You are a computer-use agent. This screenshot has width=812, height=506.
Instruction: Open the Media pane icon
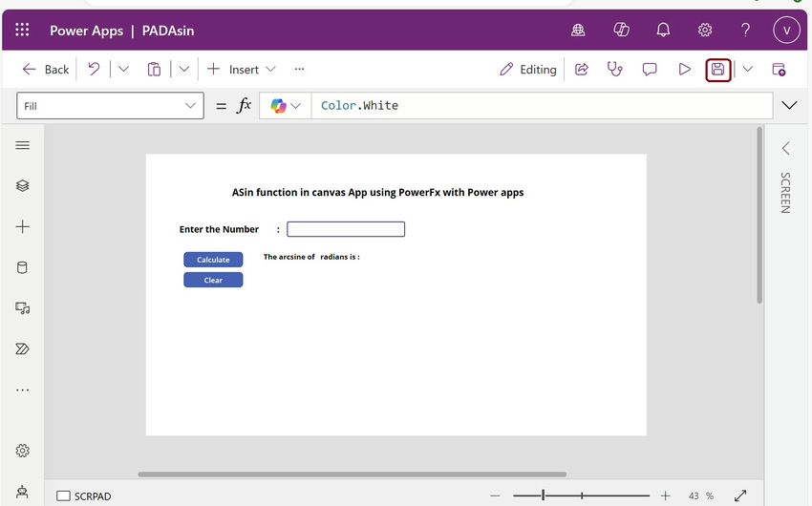tap(22, 308)
